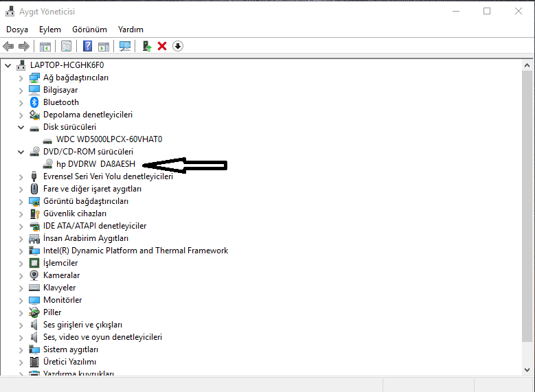Maximize the Aygıt Yöneticisi window
Image resolution: width=535 pixels, height=392 pixels.
487,11
